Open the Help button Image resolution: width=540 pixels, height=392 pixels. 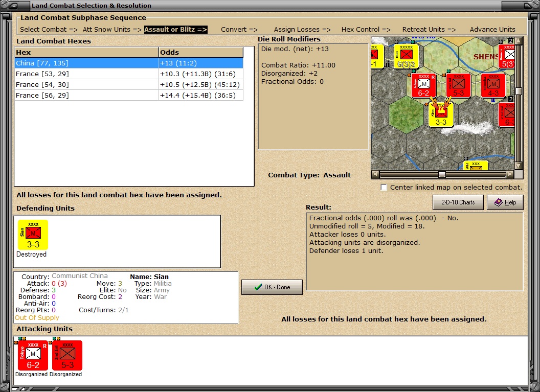point(505,202)
